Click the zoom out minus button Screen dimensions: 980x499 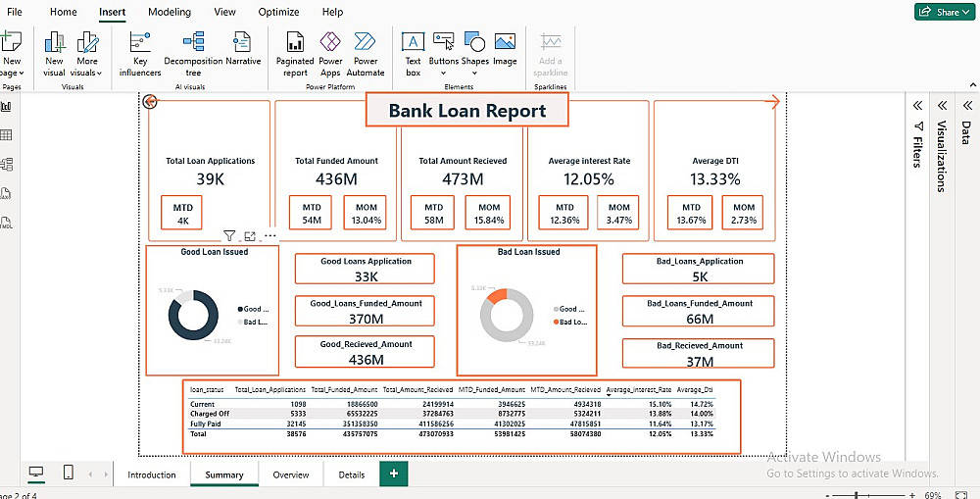coord(827,495)
